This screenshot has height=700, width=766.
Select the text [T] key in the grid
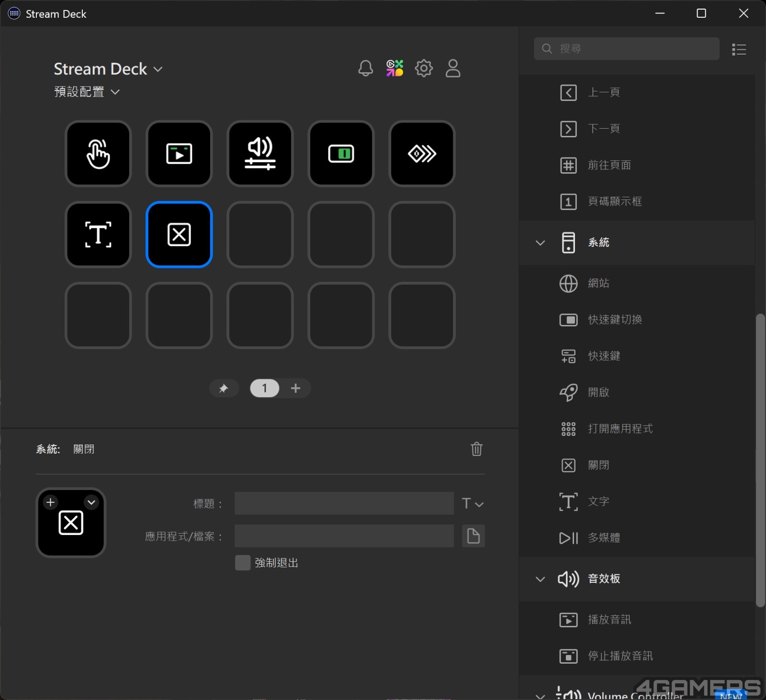(x=98, y=234)
